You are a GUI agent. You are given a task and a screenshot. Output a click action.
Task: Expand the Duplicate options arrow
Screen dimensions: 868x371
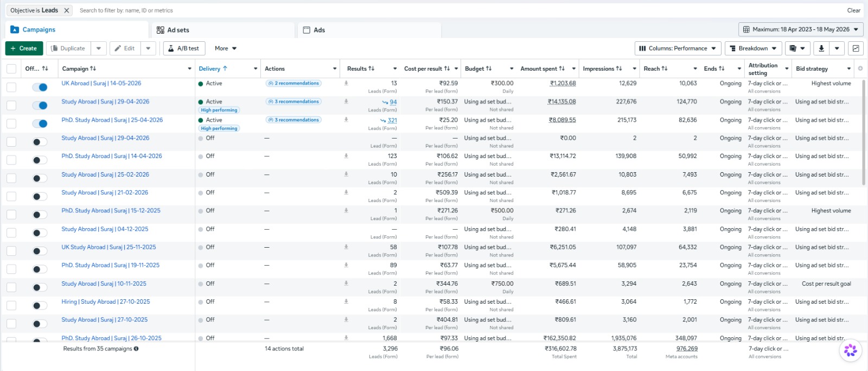pyautogui.click(x=98, y=48)
